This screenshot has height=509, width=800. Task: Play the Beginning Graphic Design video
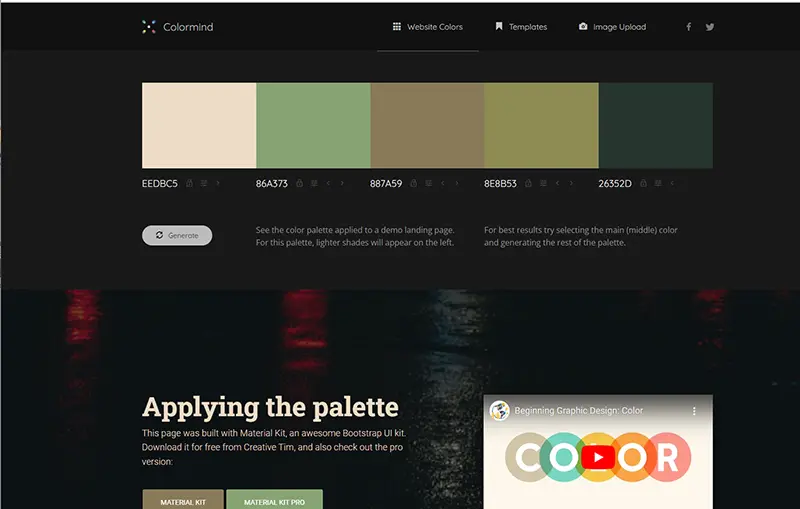[x=597, y=457]
